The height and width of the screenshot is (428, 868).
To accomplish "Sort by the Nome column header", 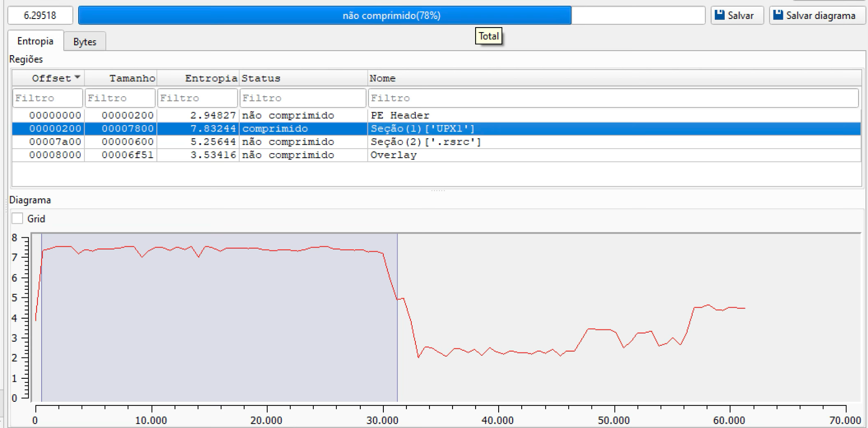I will 614,78.
